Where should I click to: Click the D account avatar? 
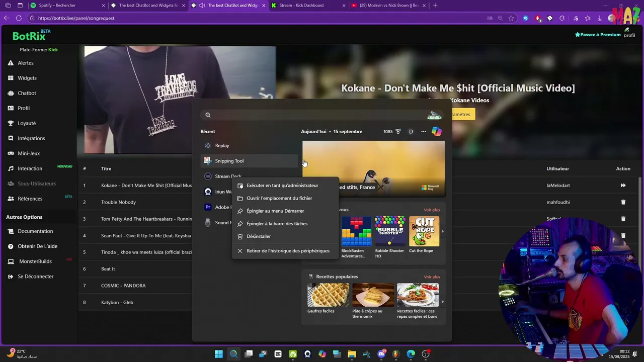point(411,132)
